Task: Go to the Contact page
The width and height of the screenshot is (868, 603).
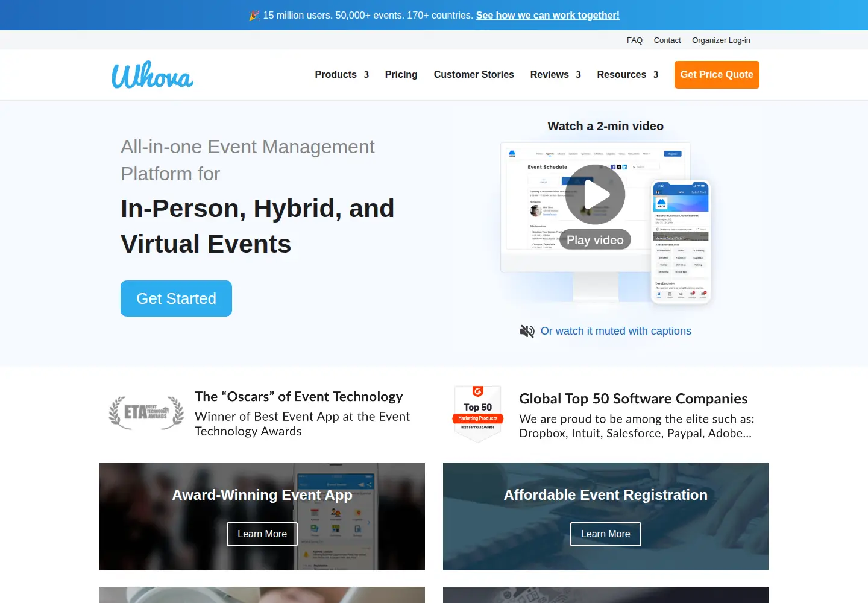Action: [x=667, y=40]
